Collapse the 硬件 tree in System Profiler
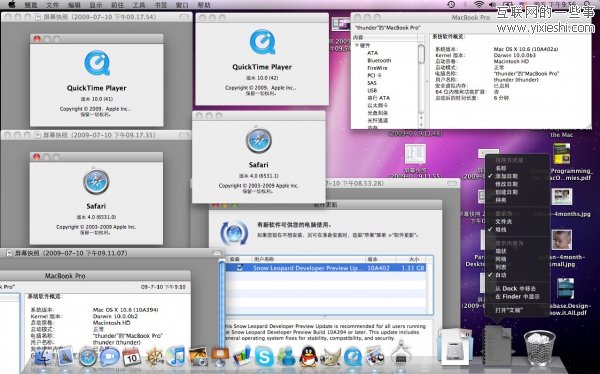The width and height of the screenshot is (600, 374). (357, 45)
